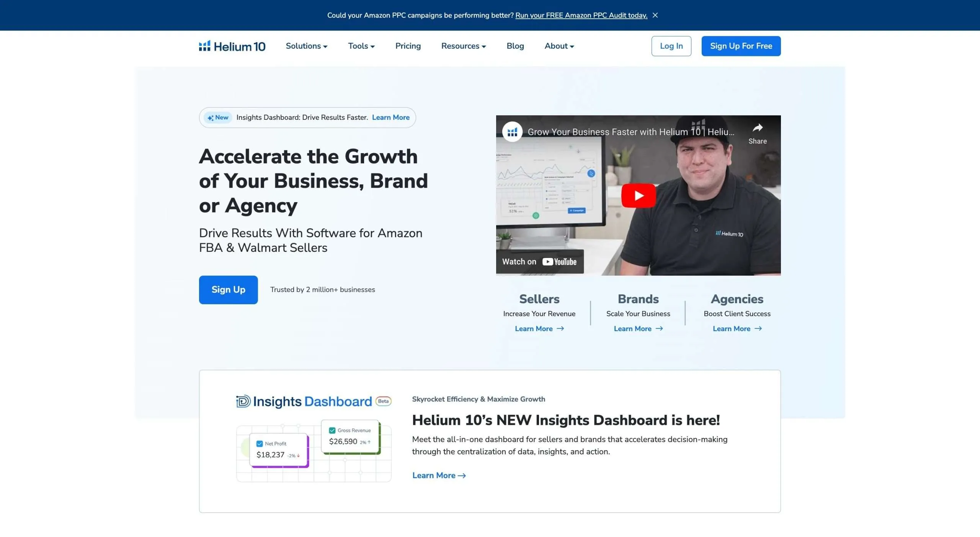Click the Scale Your Business text
The height and width of the screenshot is (537, 980).
[638, 314]
